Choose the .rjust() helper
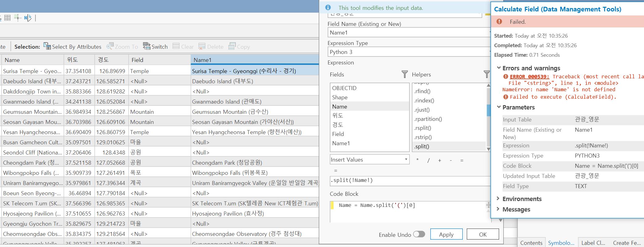This screenshot has height=247, width=644. click(449, 109)
